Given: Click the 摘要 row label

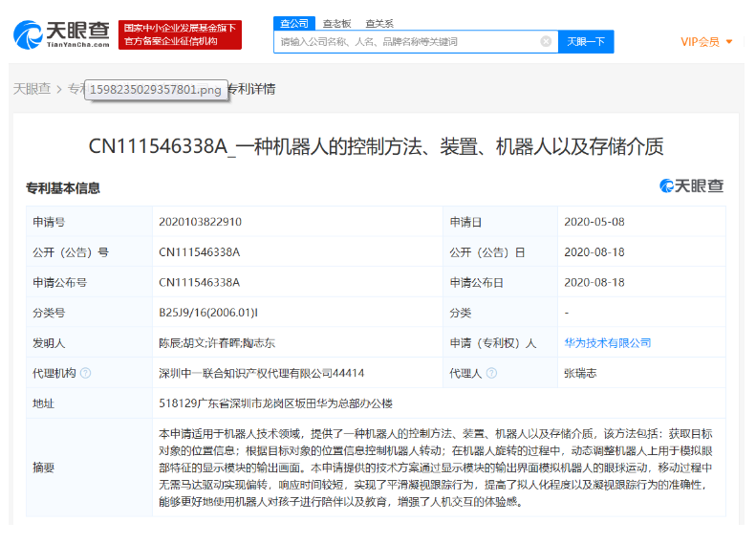Looking at the screenshot, I should 43,468.
